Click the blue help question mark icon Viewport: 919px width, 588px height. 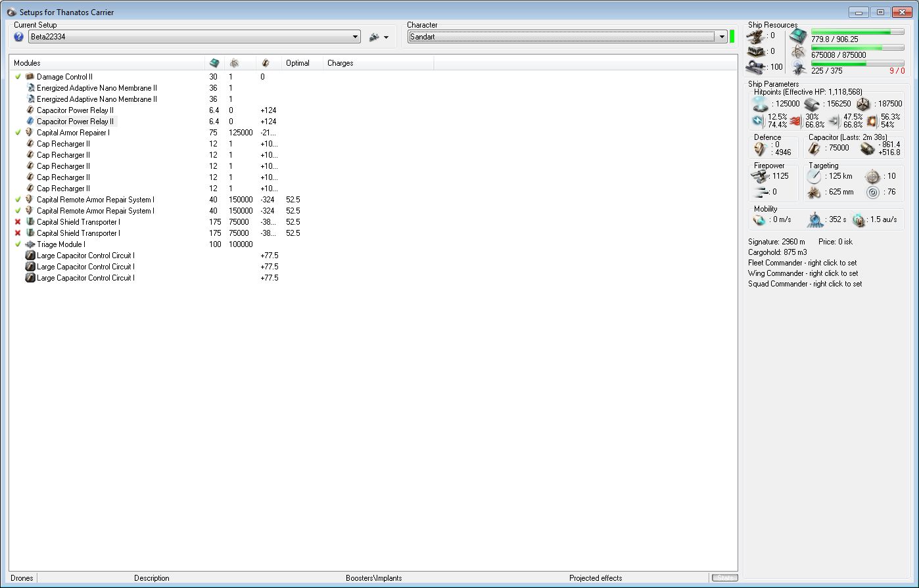(18, 37)
